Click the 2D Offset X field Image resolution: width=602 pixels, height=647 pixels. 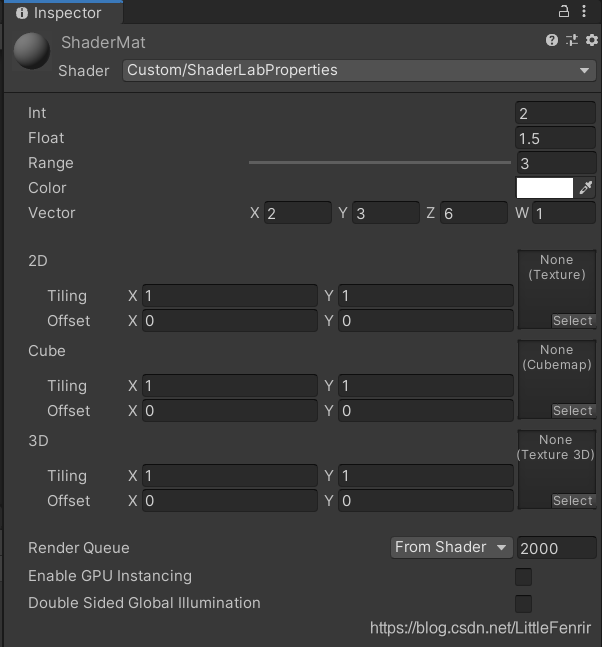coord(230,321)
